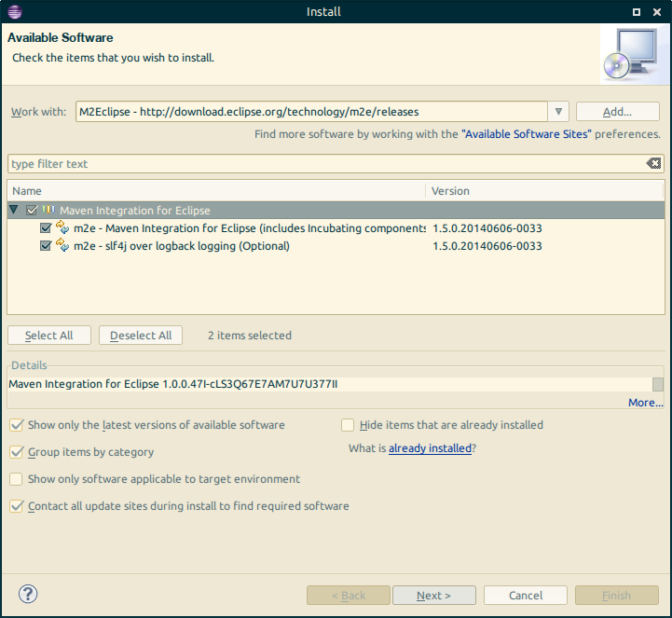Viewport: 672px width, 618px height.
Task: Click the Deselect All button
Action: (x=141, y=336)
